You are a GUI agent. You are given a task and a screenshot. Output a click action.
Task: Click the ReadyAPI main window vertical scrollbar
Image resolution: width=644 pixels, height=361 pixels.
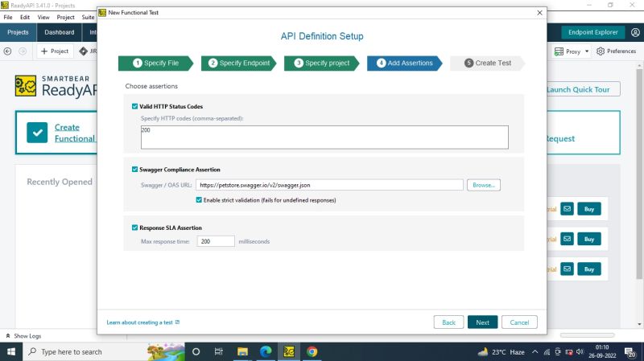point(639,174)
